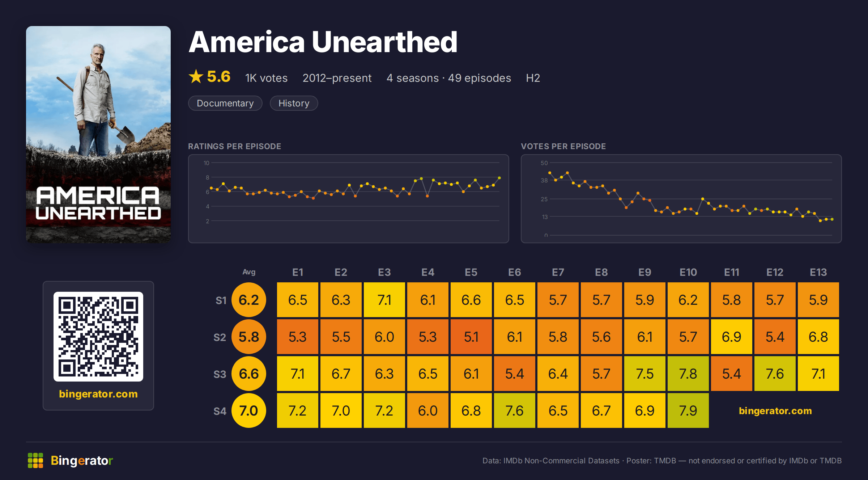Open the America Unearthed poster thumbnail
The height and width of the screenshot is (480, 868).
(x=98, y=134)
